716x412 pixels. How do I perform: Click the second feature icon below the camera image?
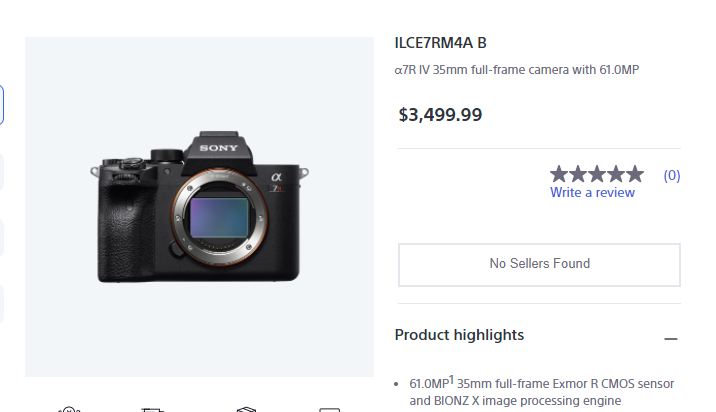pyautogui.click(x=152, y=409)
